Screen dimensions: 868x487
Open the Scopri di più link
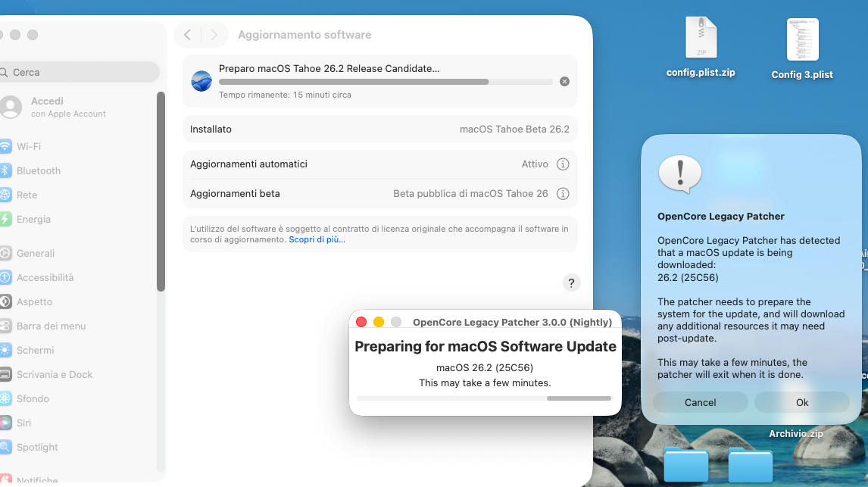(317, 239)
